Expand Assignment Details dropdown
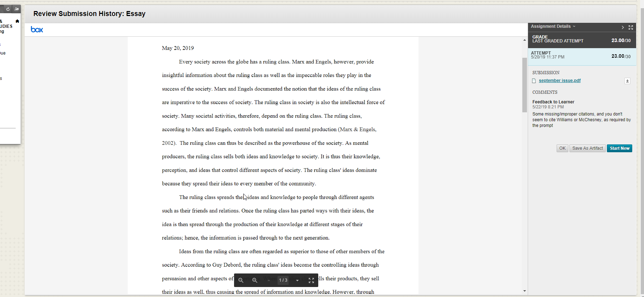 553,26
